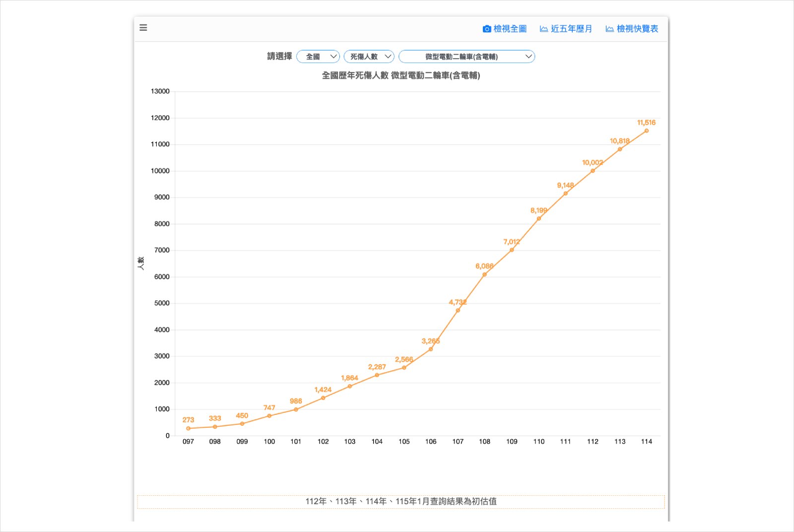This screenshot has height=532, width=794.
Task: Click the y-axis title 人數
Action: pyautogui.click(x=141, y=264)
